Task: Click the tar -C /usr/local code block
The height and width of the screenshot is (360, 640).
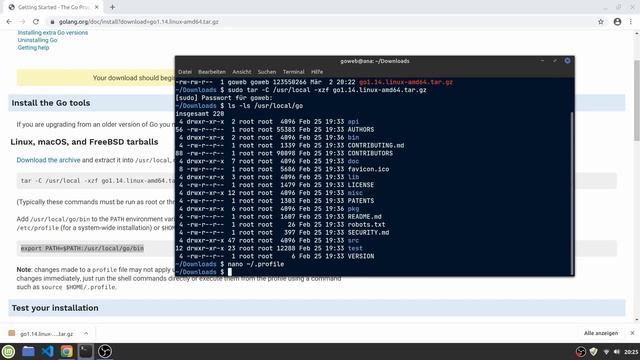Action: coord(98,180)
